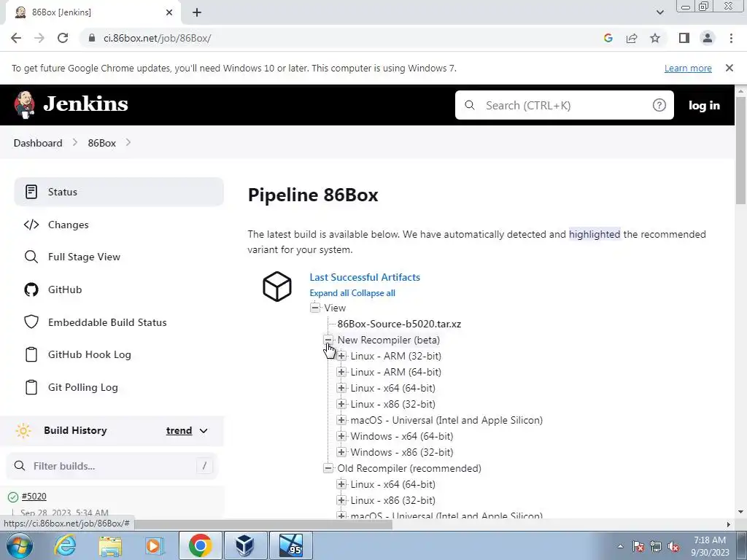Open the Windows Start button
Image resolution: width=747 pixels, height=560 pixels.
[x=19, y=545]
